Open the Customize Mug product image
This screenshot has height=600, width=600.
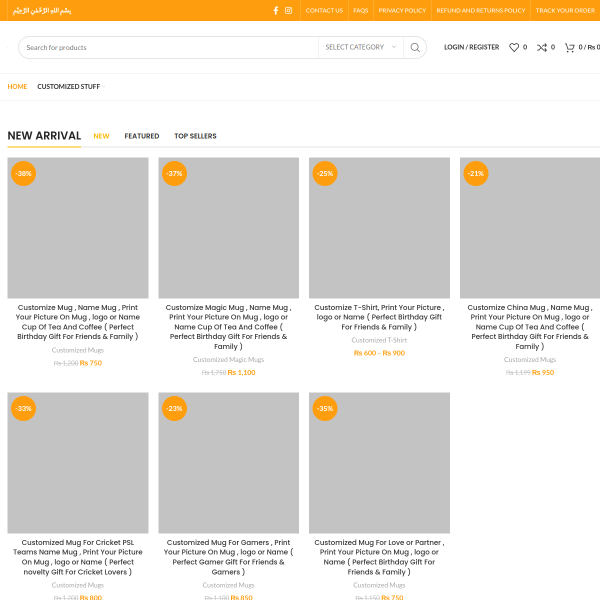78,228
